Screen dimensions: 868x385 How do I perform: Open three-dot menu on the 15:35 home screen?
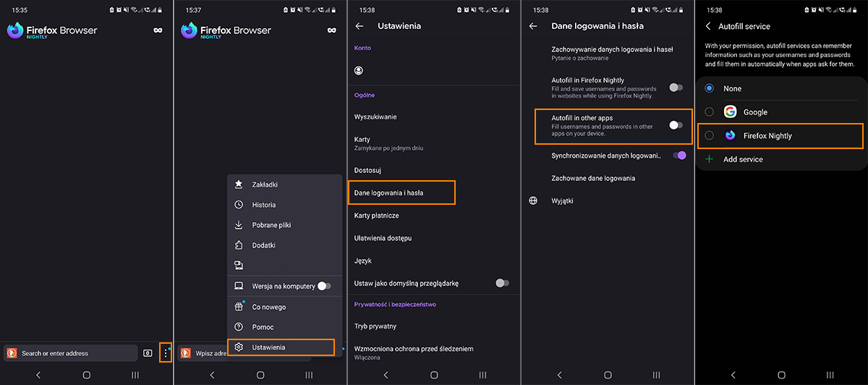(x=166, y=353)
